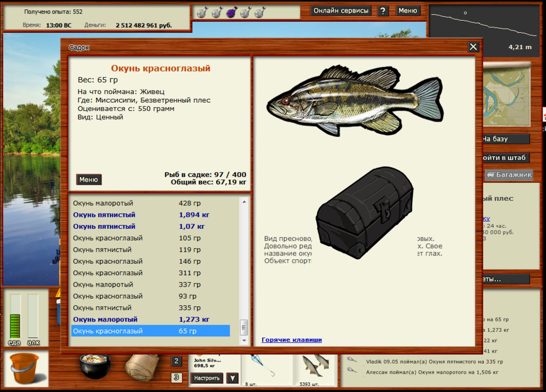
Task: Click the purple potion flask
Action: (x=230, y=12)
